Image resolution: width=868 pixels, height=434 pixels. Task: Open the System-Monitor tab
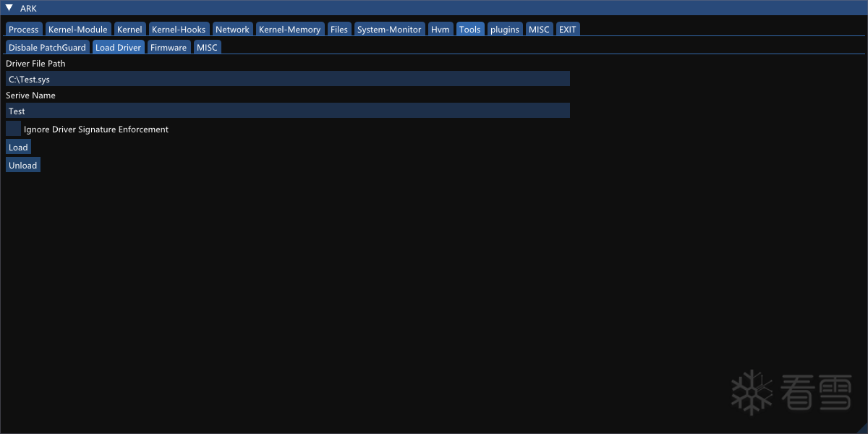(x=389, y=30)
